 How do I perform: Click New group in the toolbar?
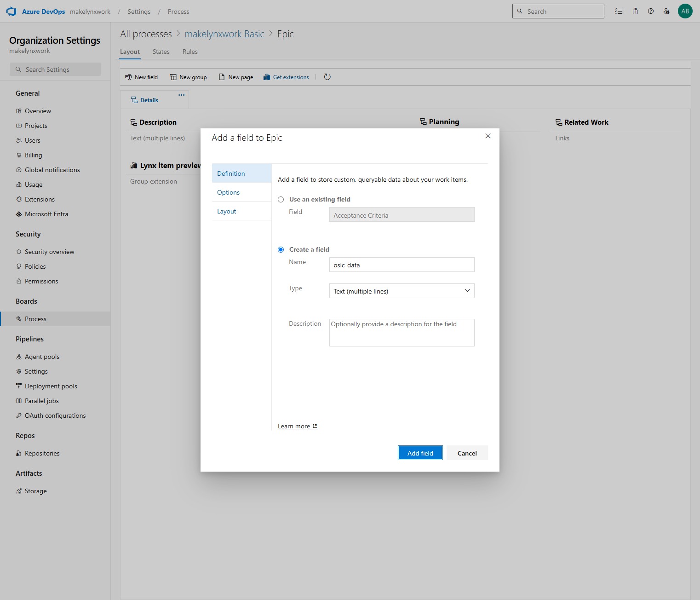(x=188, y=77)
